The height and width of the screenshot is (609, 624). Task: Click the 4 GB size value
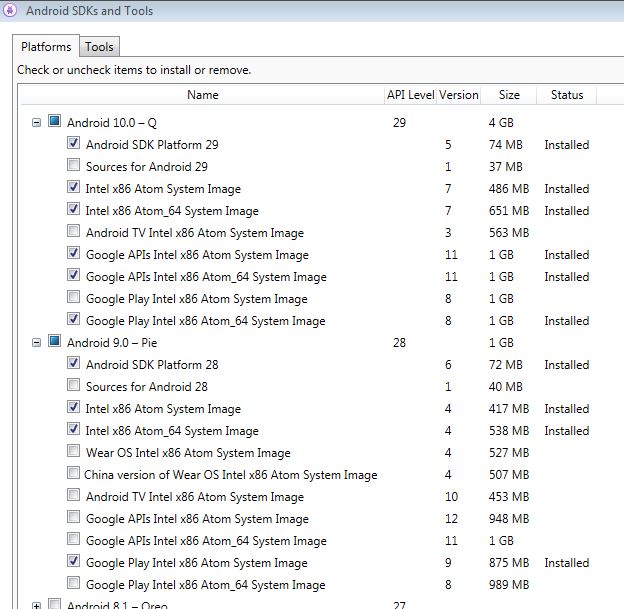[x=501, y=123]
